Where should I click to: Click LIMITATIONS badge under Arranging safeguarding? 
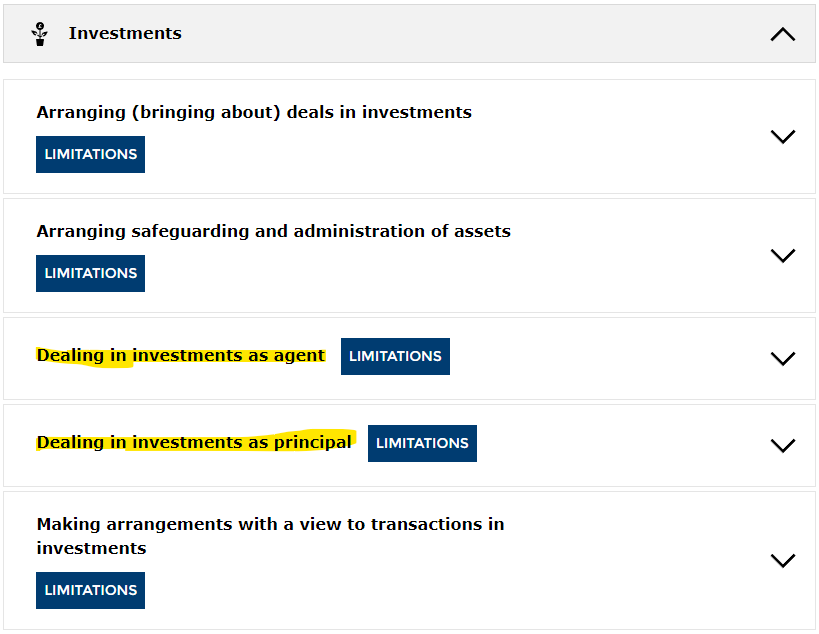coord(90,274)
